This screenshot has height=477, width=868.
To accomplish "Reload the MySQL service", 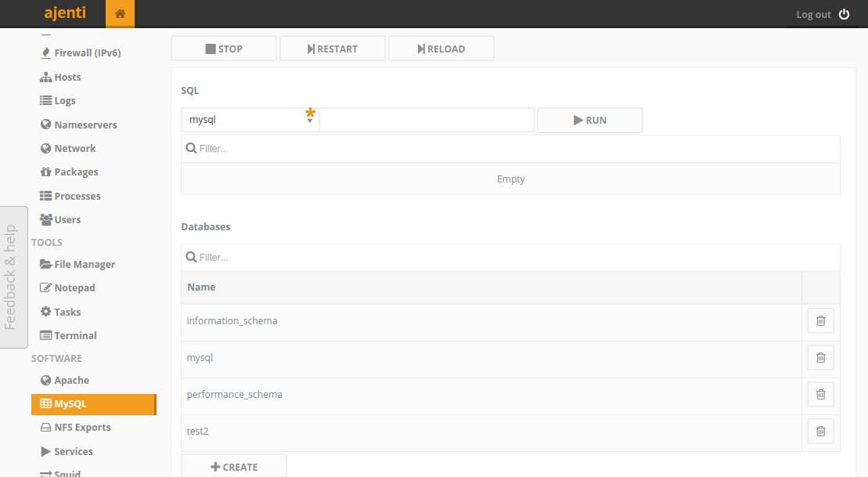I will pos(441,49).
